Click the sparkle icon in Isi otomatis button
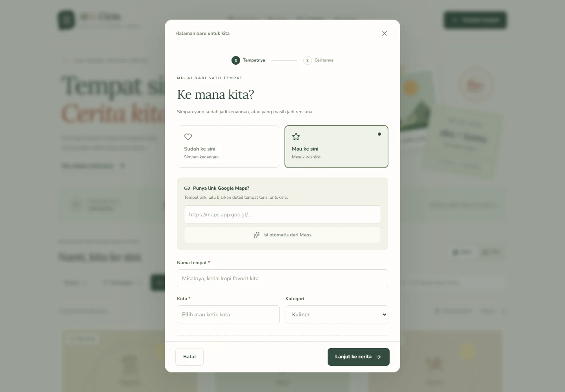 click(257, 235)
